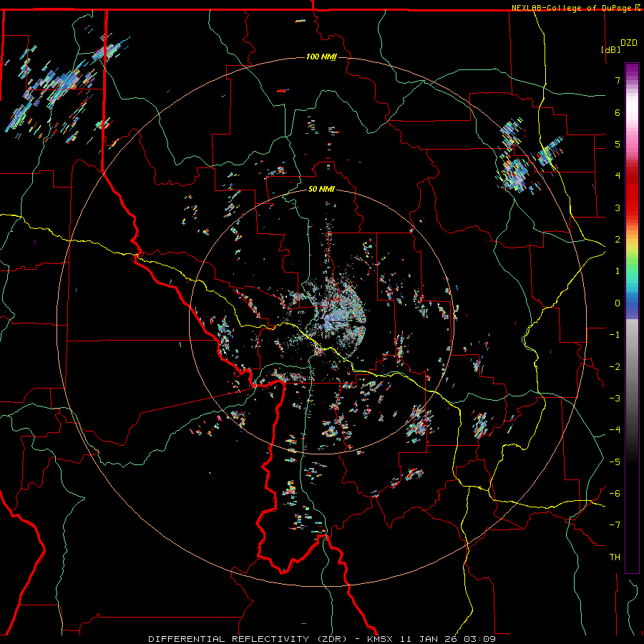
Task: Click the 1 value on the color scale
Action: point(618,271)
